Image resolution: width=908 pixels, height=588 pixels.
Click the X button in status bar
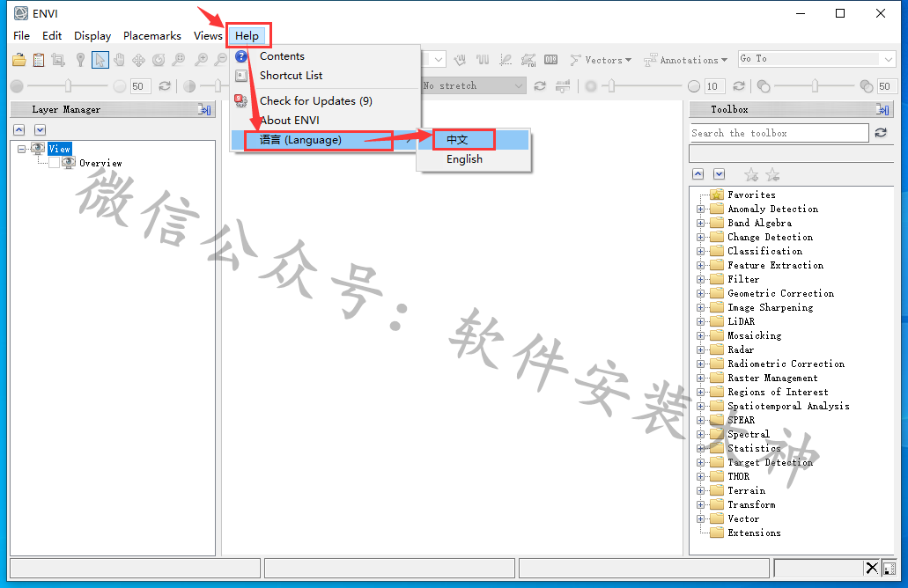(872, 569)
